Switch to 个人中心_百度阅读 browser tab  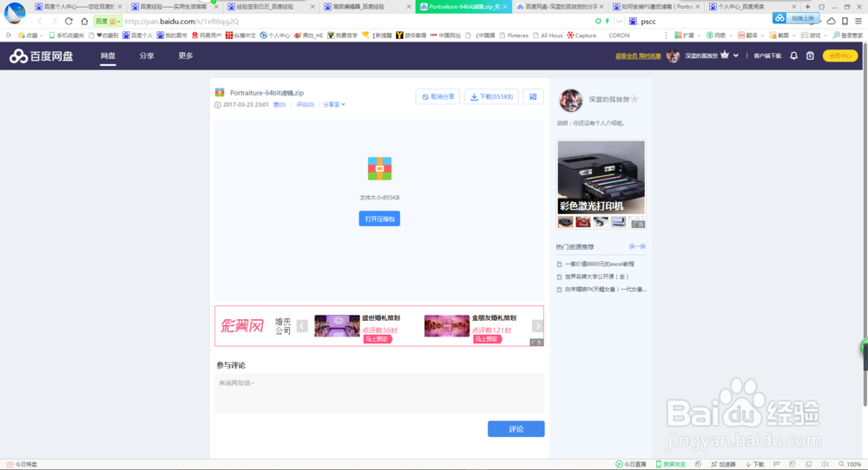[750, 7]
